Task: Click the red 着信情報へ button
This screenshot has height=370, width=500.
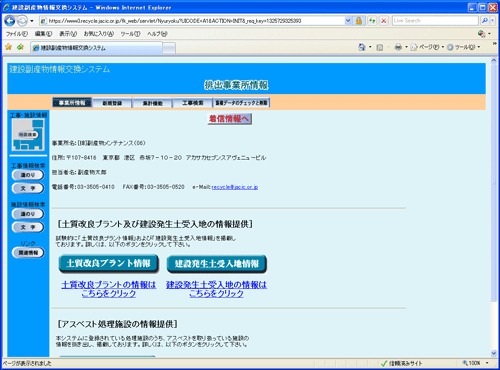Action: point(230,119)
